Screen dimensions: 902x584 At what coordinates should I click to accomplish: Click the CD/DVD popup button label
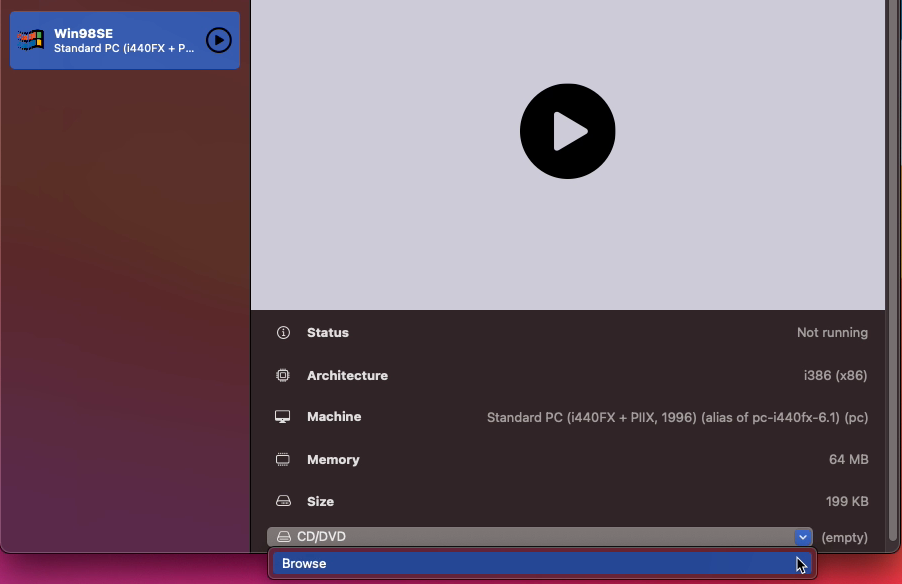[321, 537]
